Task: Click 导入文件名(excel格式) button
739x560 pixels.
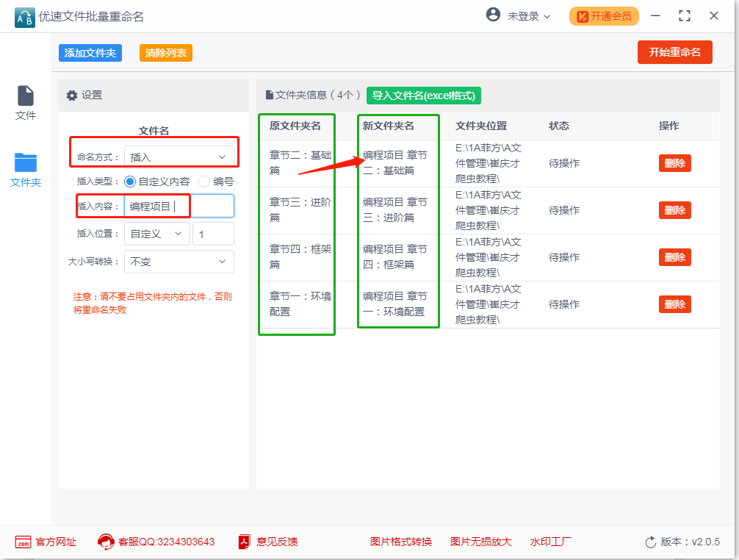Action: pos(424,96)
